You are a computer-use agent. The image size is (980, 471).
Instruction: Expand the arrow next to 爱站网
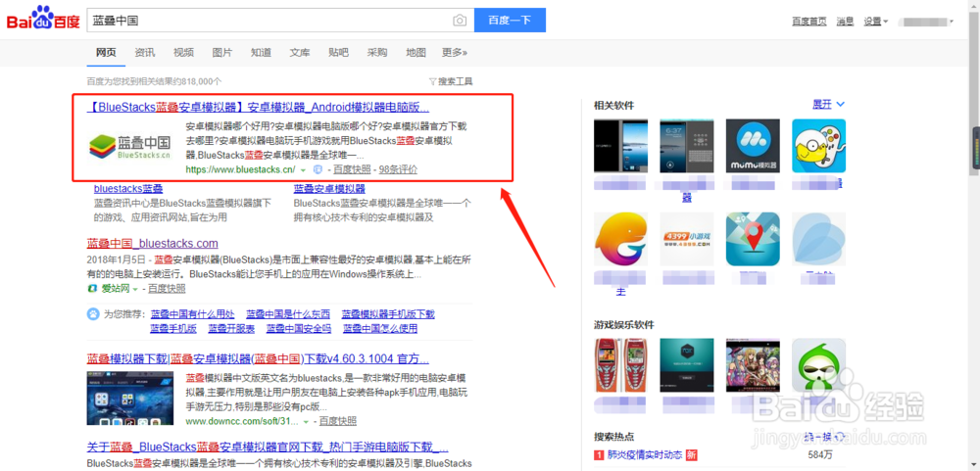tap(135, 289)
